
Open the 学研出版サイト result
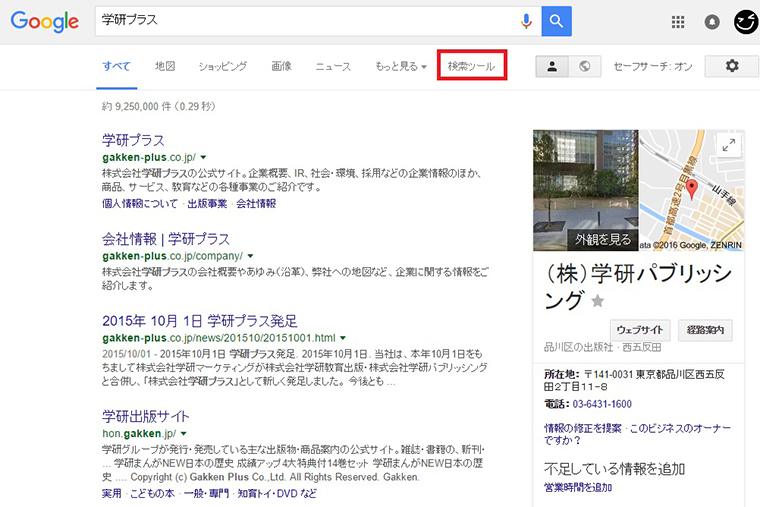[145, 416]
